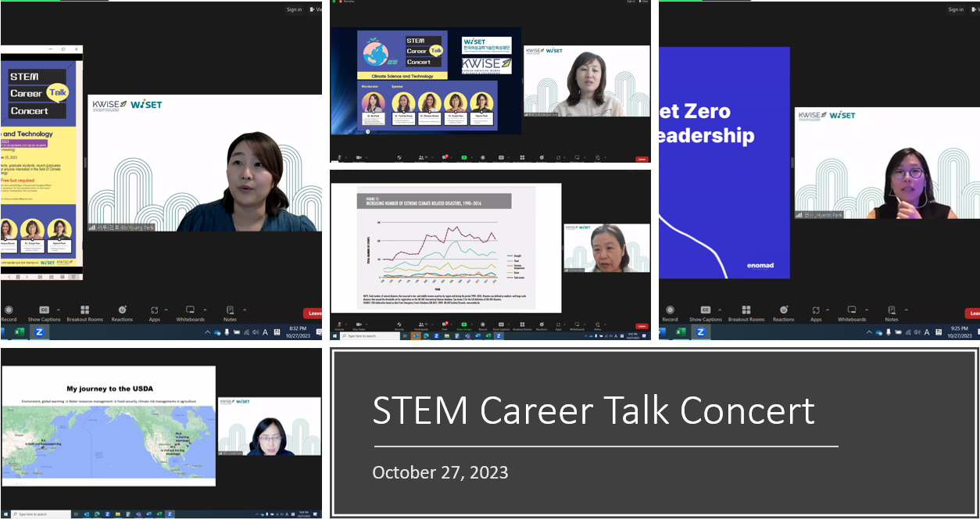Screen dimensions: 980x520
Task: Select the speaker video beside the climate disasters chart
Action: point(606,248)
